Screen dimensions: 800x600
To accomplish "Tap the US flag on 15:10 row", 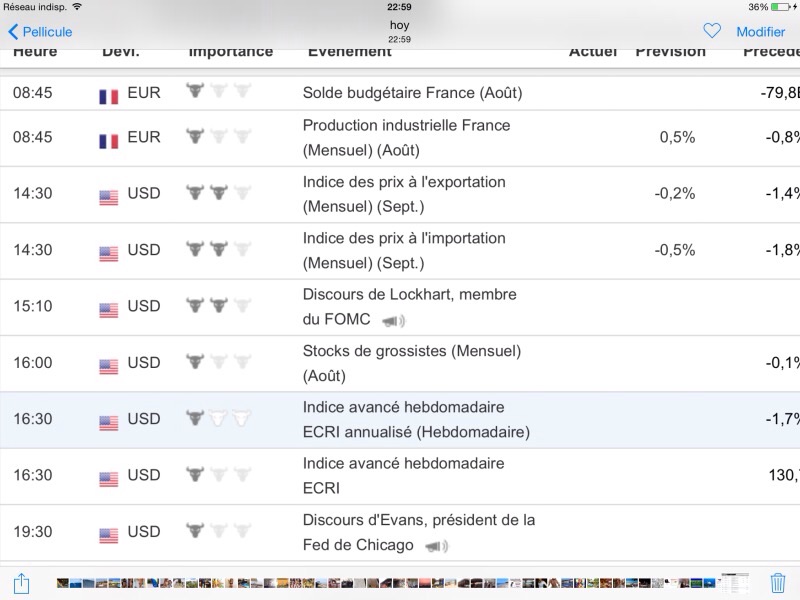I will tap(109, 308).
